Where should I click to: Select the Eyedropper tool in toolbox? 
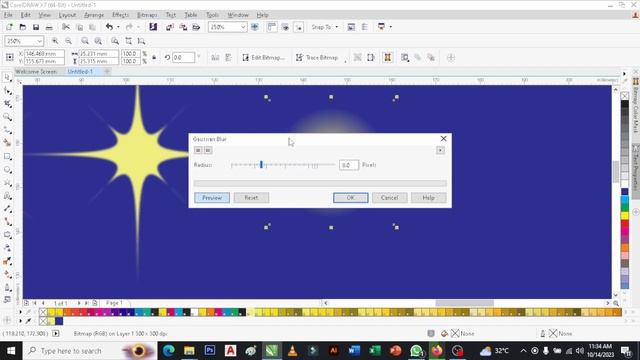click(x=7, y=261)
